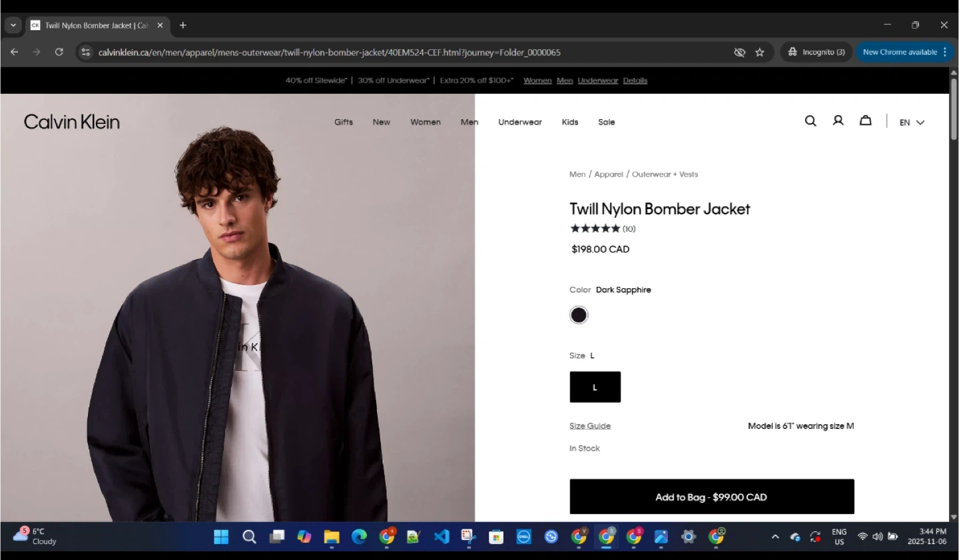The height and width of the screenshot is (560, 959).
Task: Click the page vertical scrollbar
Action: point(954,294)
